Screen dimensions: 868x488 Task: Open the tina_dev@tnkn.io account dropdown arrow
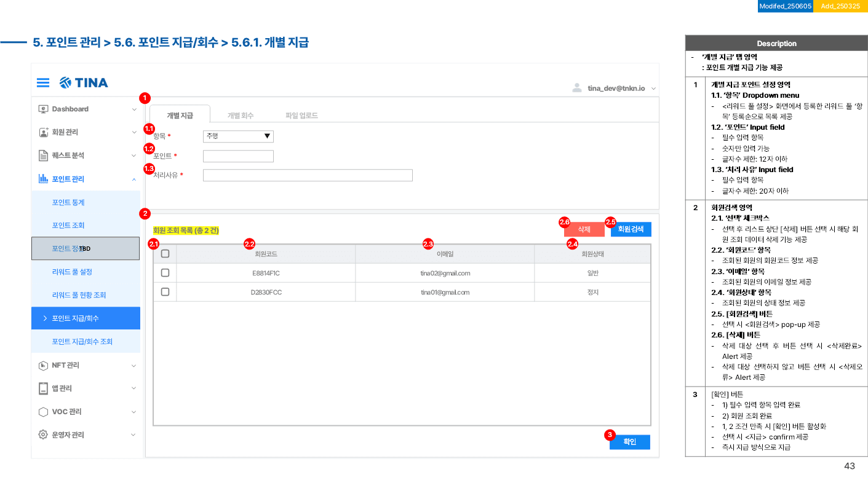653,89
